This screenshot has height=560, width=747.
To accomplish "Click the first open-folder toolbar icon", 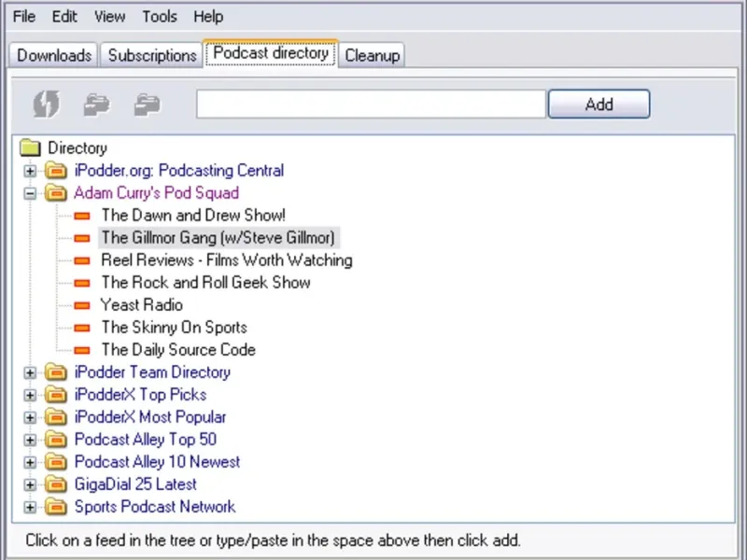I will point(97,105).
